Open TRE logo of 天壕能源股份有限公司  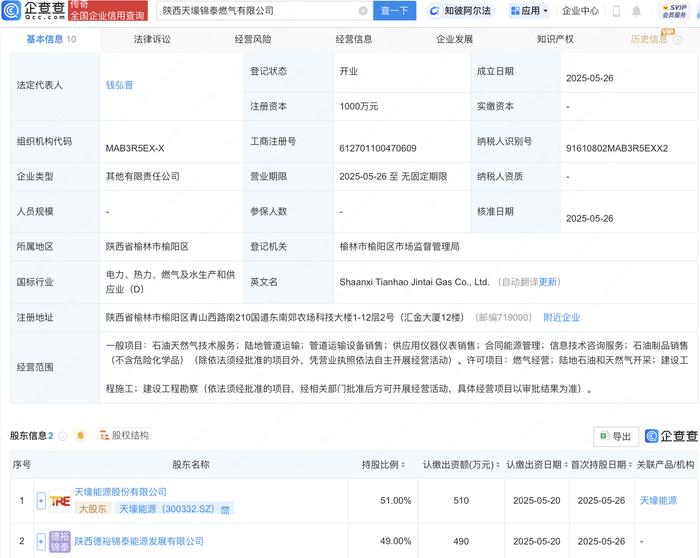click(x=59, y=501)
